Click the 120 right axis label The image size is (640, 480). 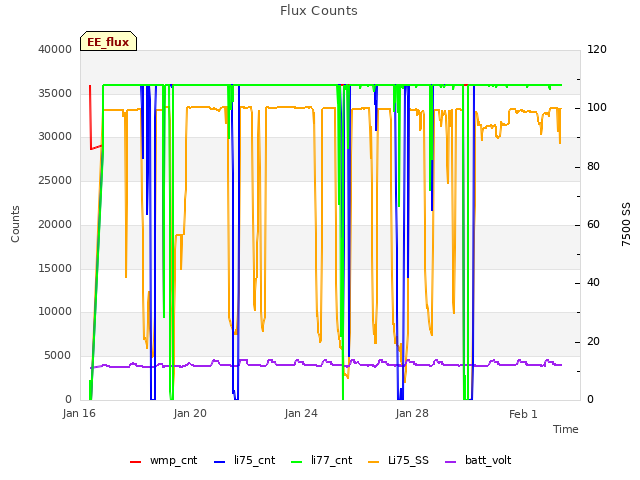coord(597,49)
